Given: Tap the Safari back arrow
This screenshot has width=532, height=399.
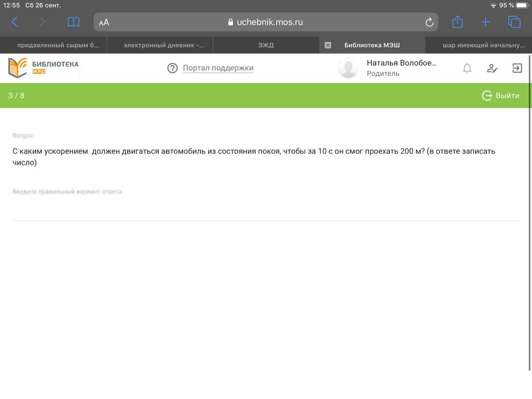Looking at the screenshot, I should [15, 22].
